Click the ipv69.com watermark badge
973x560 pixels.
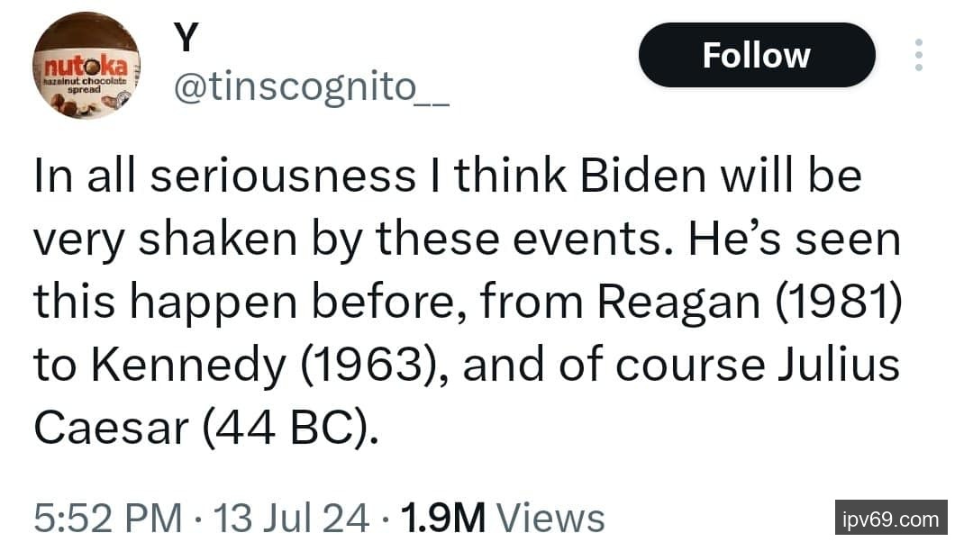click(890, 519)
